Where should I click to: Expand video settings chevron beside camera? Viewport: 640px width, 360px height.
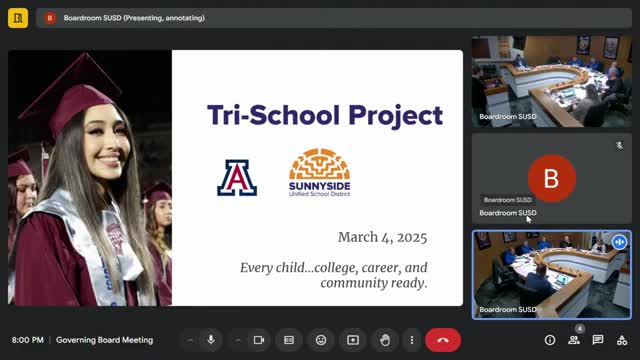coord(238,340)
